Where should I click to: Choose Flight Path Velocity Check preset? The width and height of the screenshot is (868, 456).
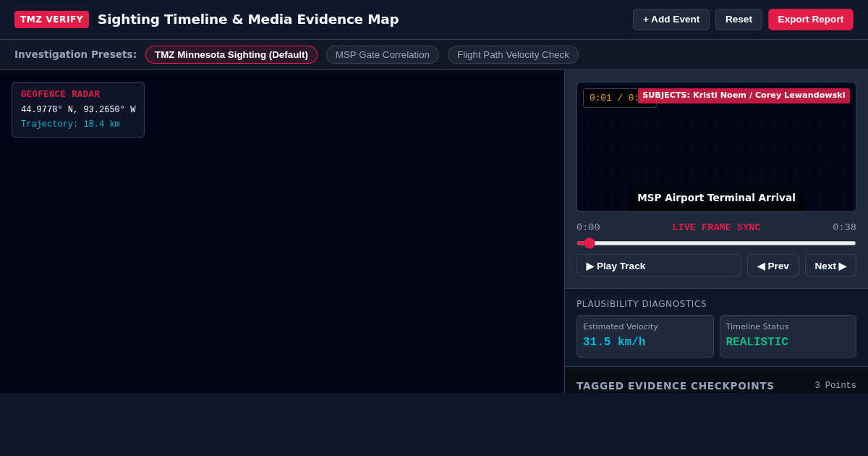pos(513,55)
